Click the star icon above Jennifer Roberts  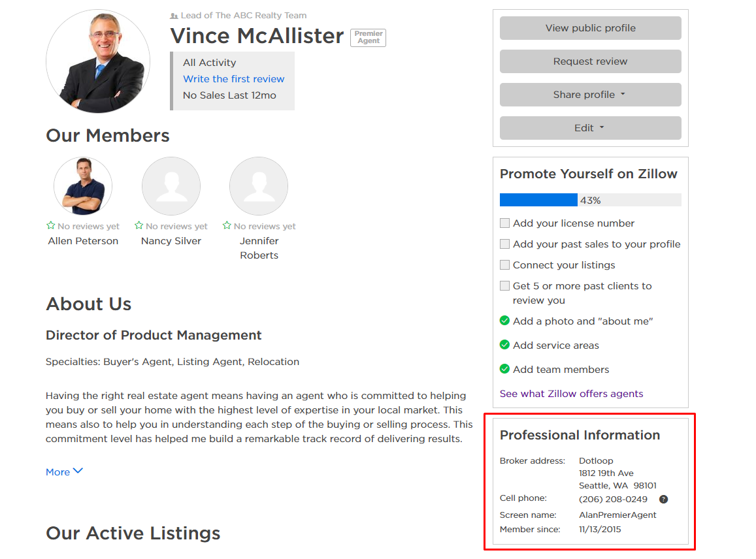(227, 226)
